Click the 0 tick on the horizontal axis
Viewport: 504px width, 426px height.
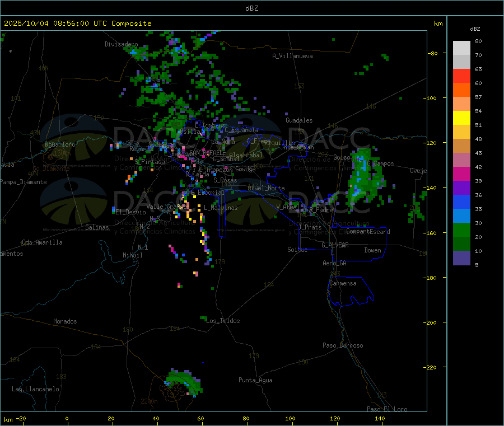click(x=67, y=418)
